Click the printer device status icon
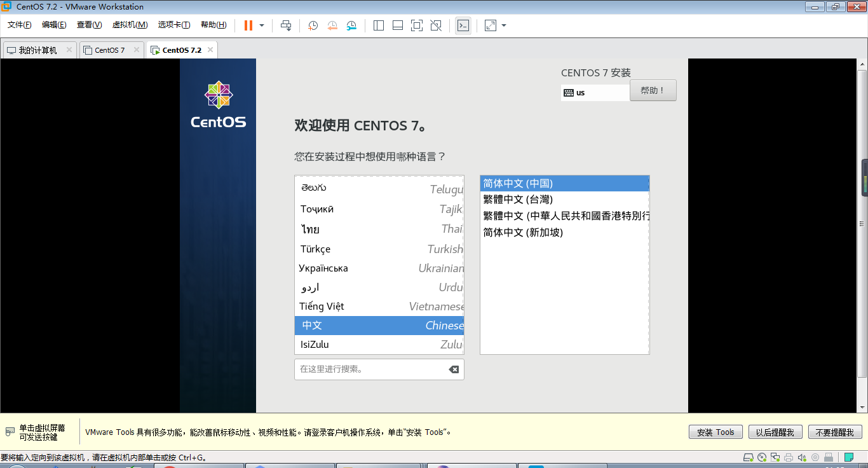Screen dimensions: 868x468 click(x=789, y=457)
